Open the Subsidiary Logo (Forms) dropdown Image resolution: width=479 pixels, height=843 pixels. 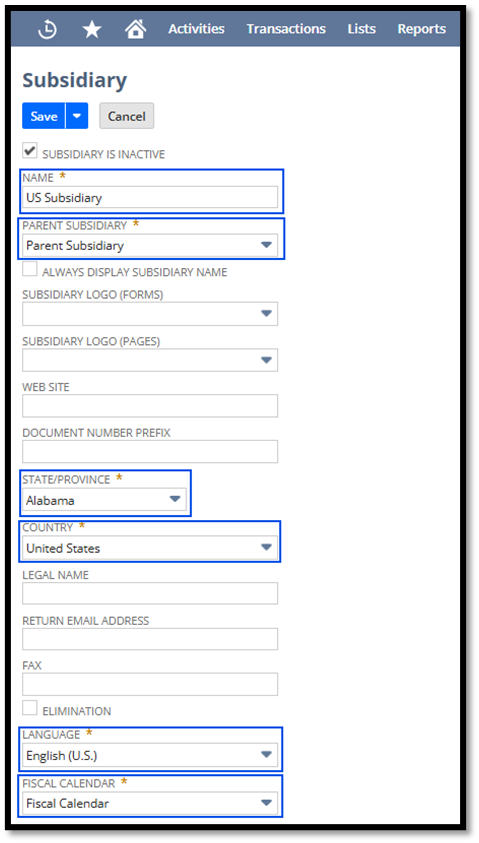(150, 313)
